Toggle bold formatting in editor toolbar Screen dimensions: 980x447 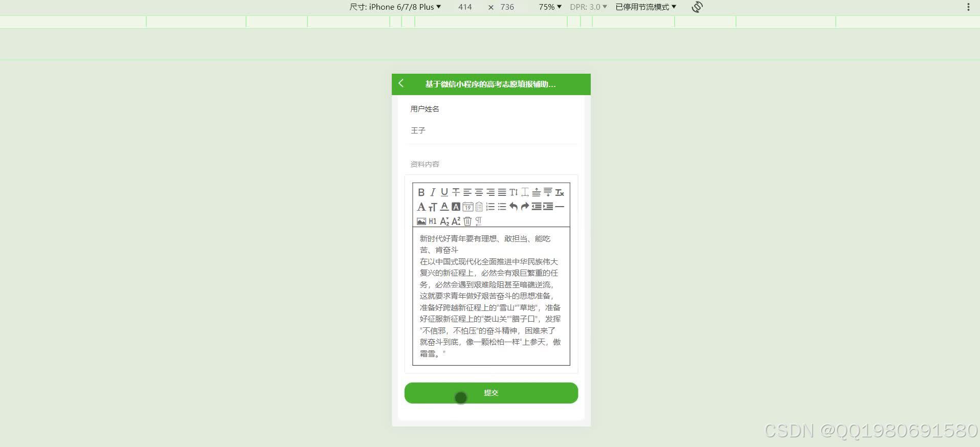[x=421, y=192]
